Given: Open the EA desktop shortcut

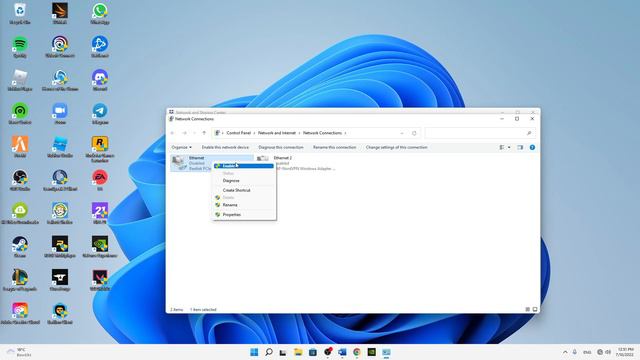Looking at the screenshot, I should [100, 180].
